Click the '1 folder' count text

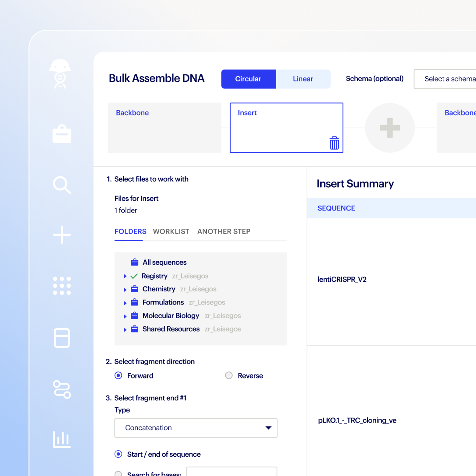(126, 210)
